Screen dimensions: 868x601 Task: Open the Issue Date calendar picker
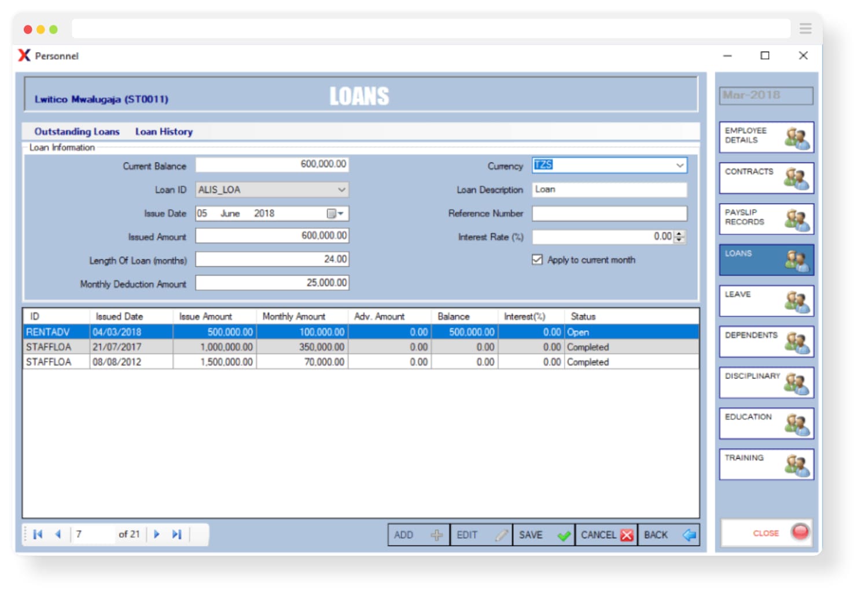pyautogui.click(x=335, y=213)
